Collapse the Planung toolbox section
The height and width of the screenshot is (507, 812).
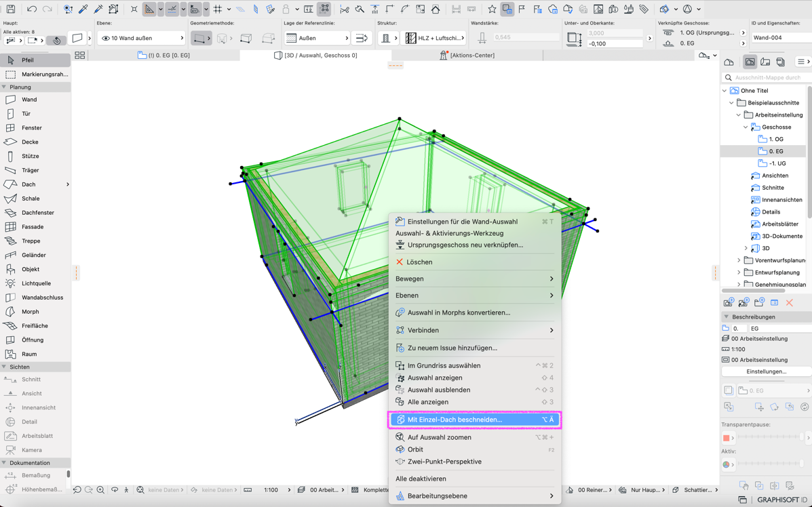(4, 87)
